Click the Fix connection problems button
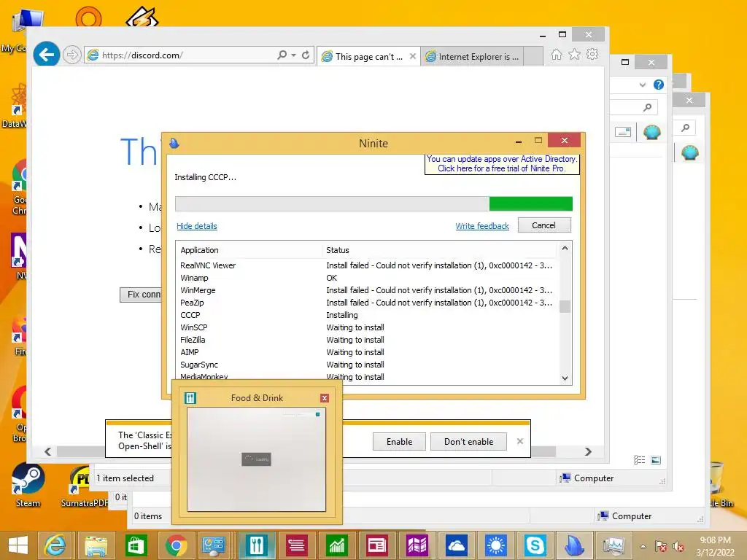 (x=141, y=295)
